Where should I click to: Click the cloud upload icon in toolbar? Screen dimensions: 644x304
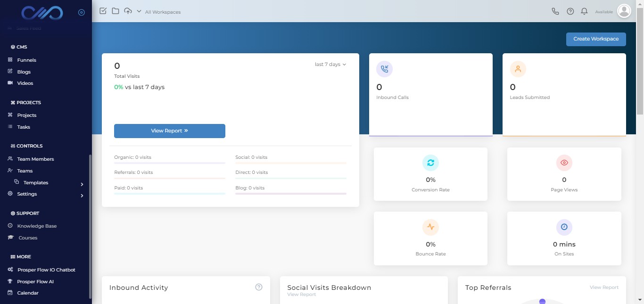point(127,11)
